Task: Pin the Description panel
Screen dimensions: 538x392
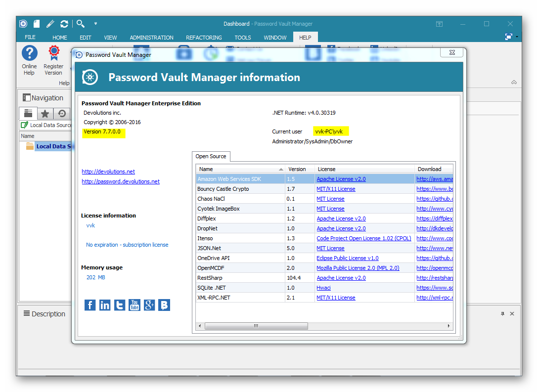Action: coord(503,313)
